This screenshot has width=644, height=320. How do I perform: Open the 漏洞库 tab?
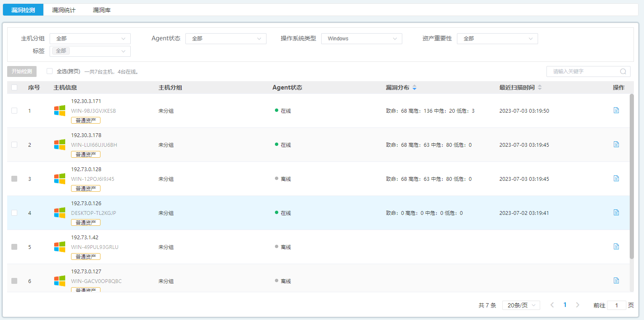[x=102, y=10]
